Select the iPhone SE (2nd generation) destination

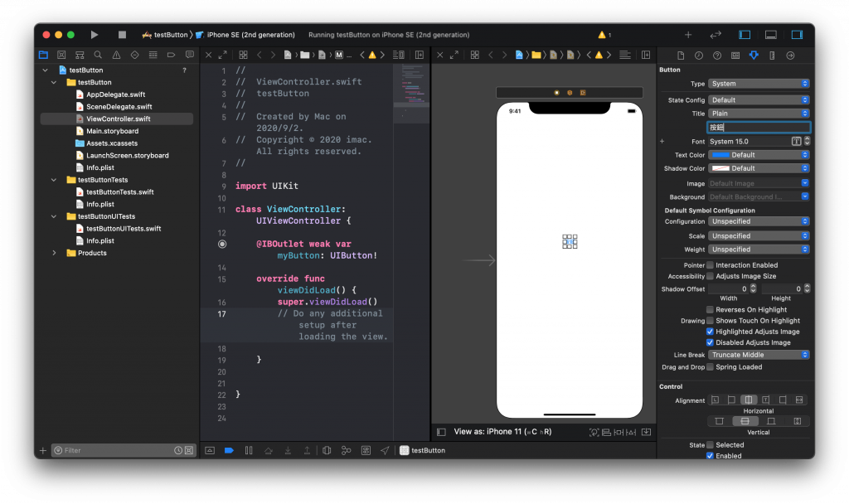[x=245, y=35]
